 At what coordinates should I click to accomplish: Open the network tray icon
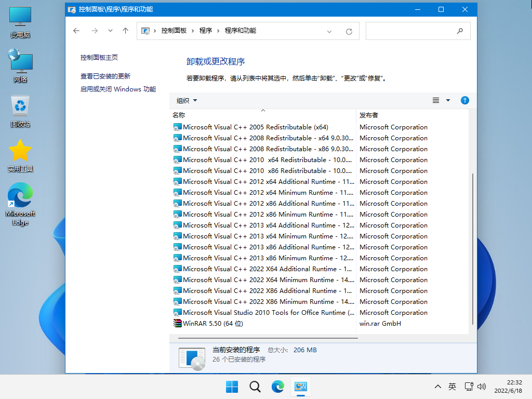click(x=469, y=387)
